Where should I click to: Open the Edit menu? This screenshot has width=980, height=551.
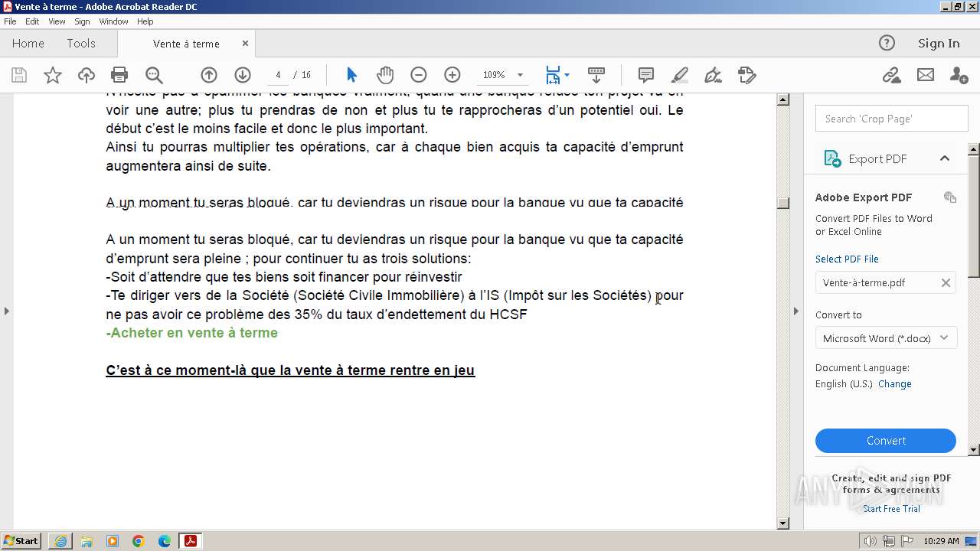click(32, 21)
